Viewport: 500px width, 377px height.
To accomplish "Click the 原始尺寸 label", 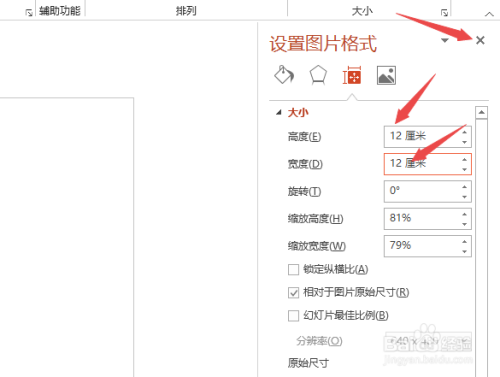I will pos(308,363).
